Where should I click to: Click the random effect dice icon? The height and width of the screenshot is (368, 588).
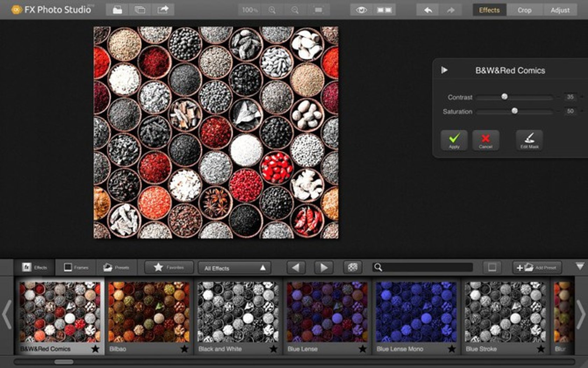click(353, 268)
